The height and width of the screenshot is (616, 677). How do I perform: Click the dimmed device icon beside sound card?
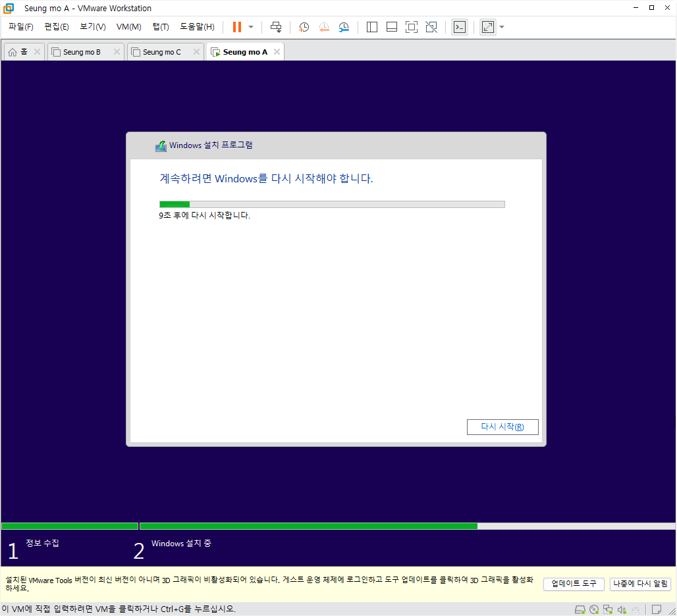tap(635, 609)
